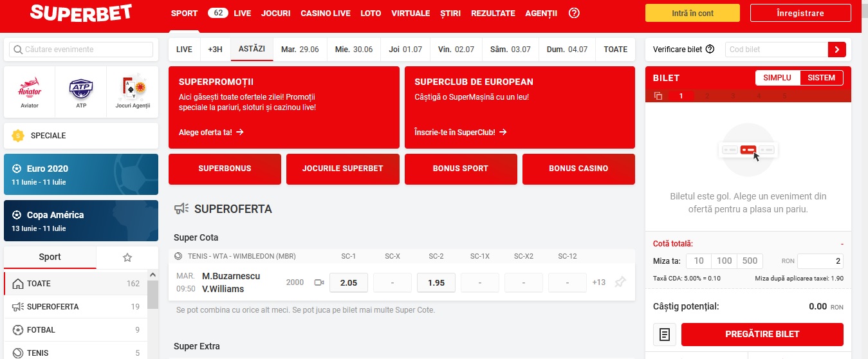
Task: Click the Superbet logo
Action: click(x=80, y=12)
